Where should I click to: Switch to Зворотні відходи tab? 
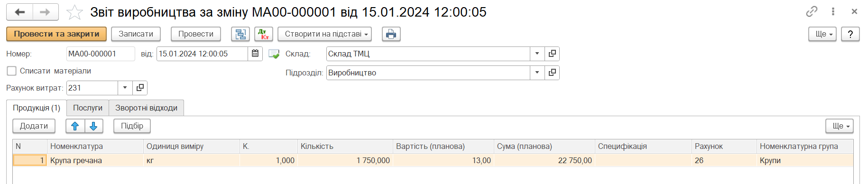pos(147,108)
